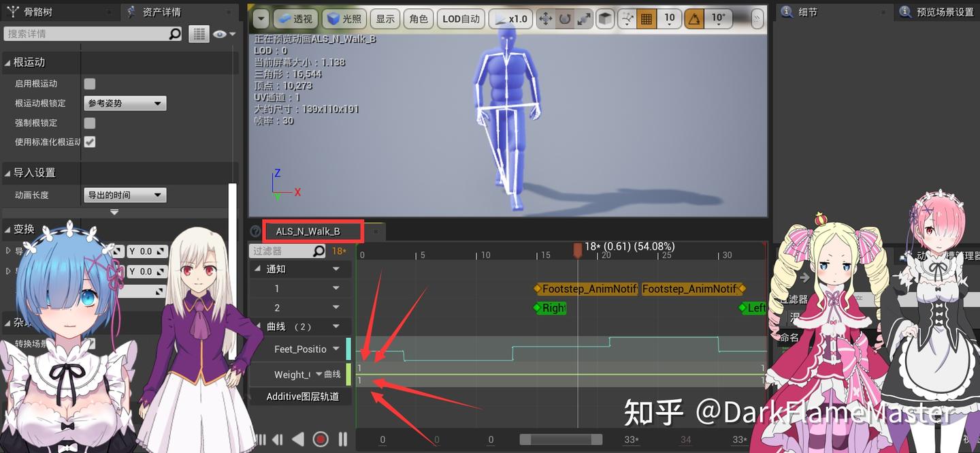980x453 pixels.
Task: Toggle the coordinate system cube icon
Action: 605,19
